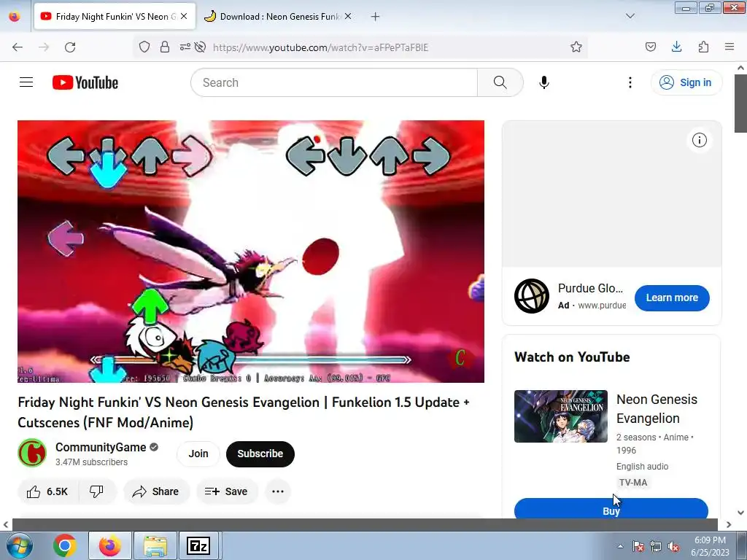This screenshot has width=747, height=560.
Task: Open the Firefox application menu
Action: pos(729,47)
